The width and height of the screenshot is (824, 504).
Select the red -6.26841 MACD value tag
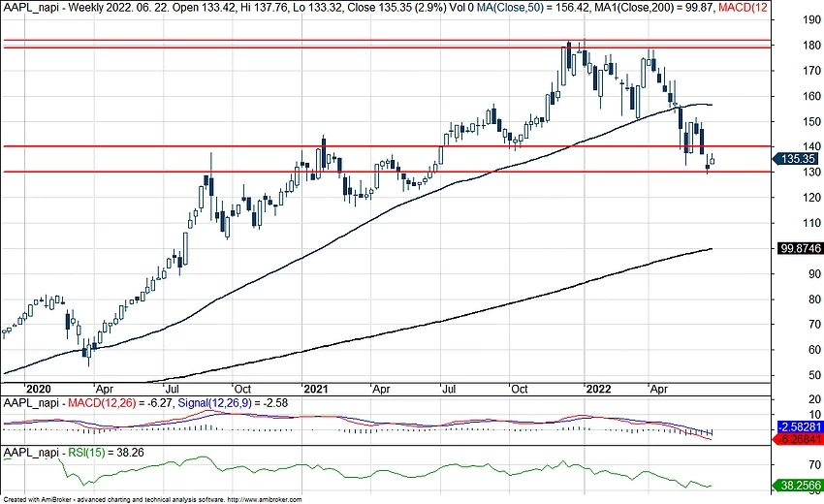[x=800, y=439]
